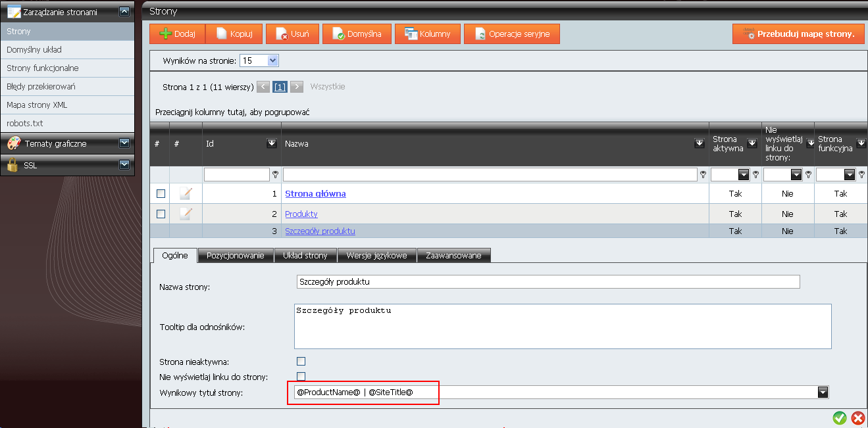Click the filter icon beside Id filter
The width and height of the screenshot is (868, 428).
[275, 174]
